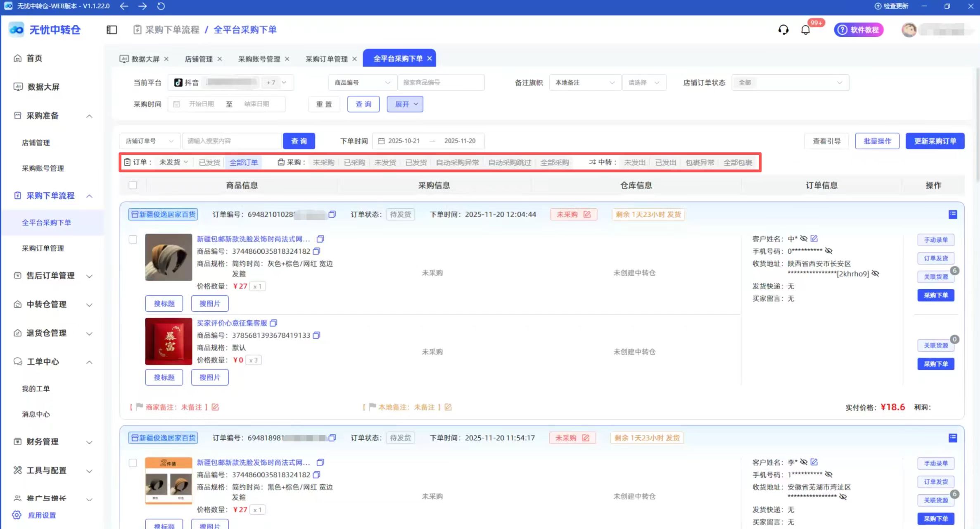This screenshot has height=529, width=980.
Task: Toggle the sidebar collapse icon
Action: (x=112, y=30)
